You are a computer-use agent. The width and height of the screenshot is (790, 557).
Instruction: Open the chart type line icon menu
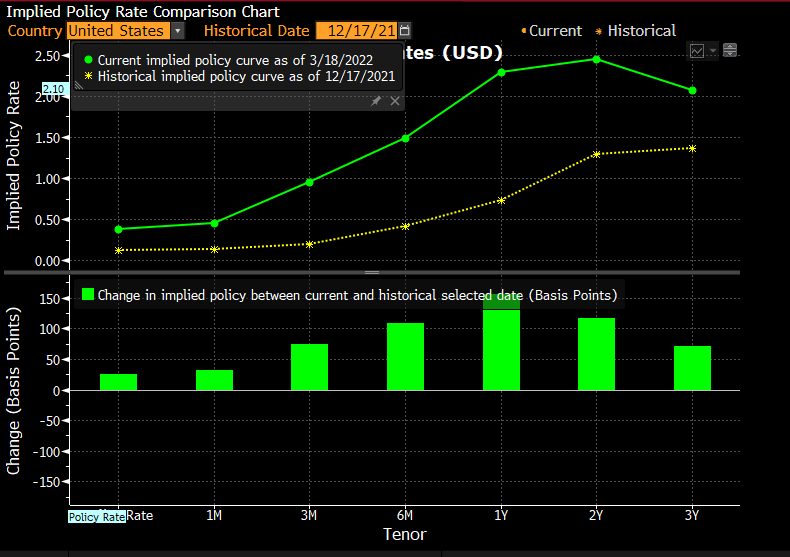[x=698, y=51]
